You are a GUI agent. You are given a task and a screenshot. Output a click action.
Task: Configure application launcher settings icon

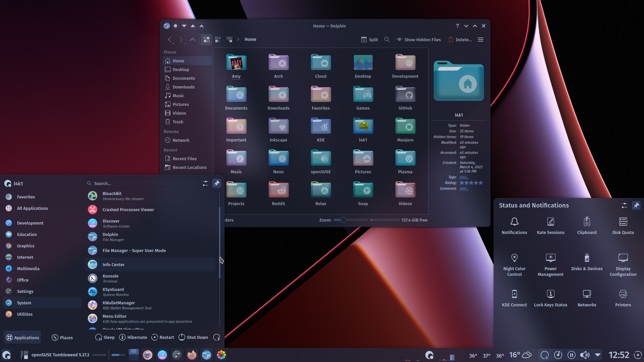(x=206, y=183)
